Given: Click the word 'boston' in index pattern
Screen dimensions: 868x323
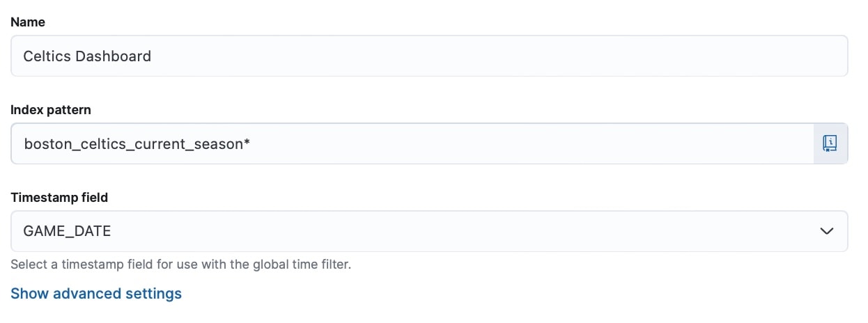Looking at the screenshot, I should [46, 144].
